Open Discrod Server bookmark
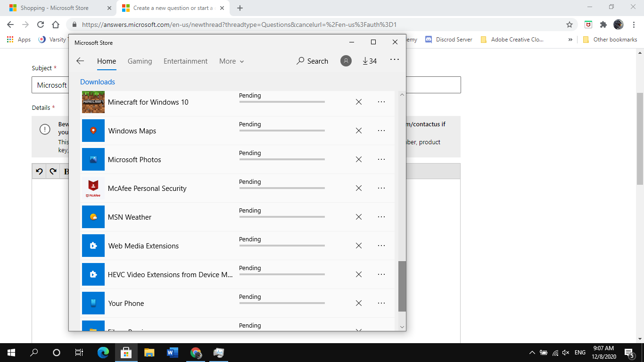Viewport: 644px width, 362px height. (x=449, y=40)
